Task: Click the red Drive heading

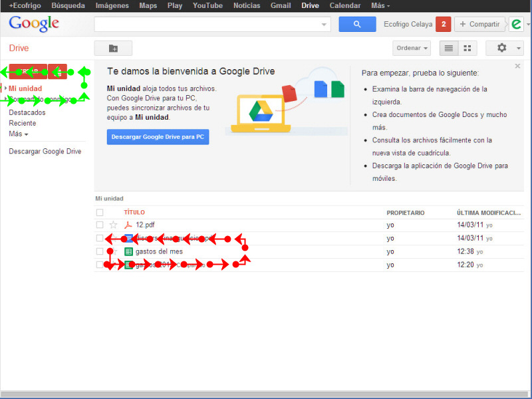Action: 19,48
